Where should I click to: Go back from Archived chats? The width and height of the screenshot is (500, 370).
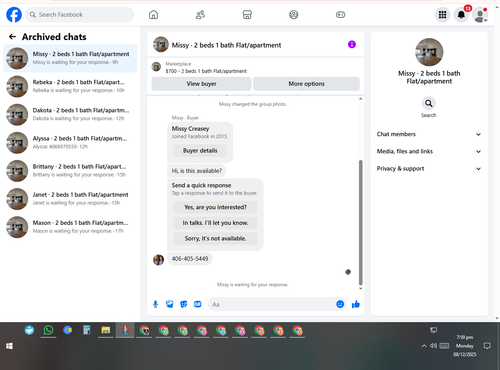pyautogui.click(x=12, y=37)
